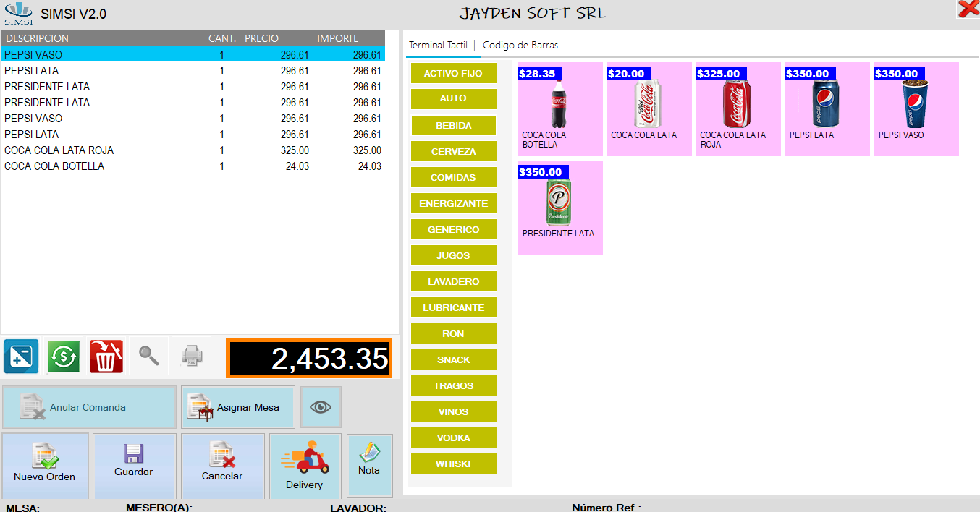Click the printer icon
The height and width of the screenshot is (512, 980).
[x=192, y=356]
